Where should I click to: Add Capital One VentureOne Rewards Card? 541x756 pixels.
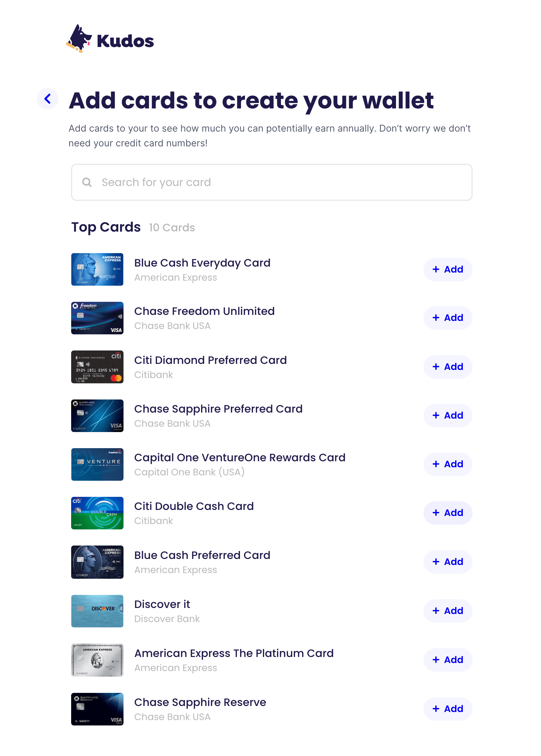point(447,464)
